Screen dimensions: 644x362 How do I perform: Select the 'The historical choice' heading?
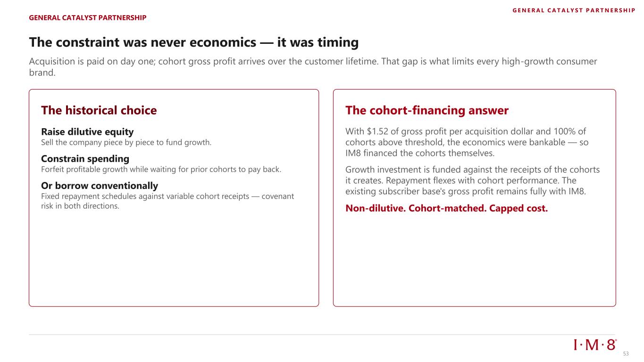click(99, 111)
